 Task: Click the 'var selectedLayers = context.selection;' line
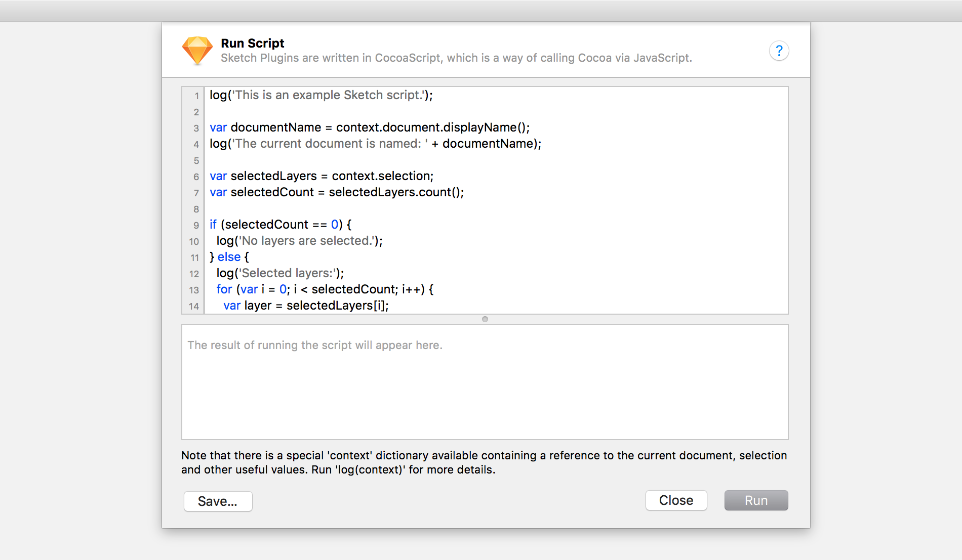pos(322,176)
